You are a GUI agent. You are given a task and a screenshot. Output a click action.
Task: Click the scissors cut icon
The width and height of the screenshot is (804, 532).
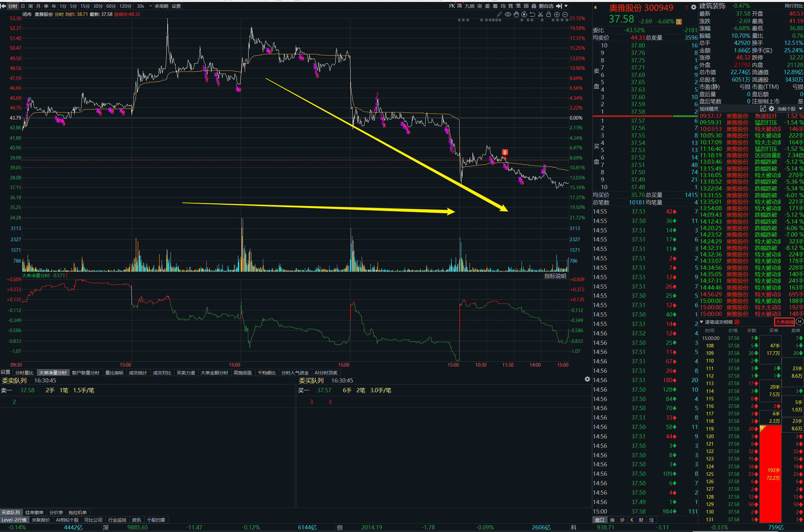[540, 14]
